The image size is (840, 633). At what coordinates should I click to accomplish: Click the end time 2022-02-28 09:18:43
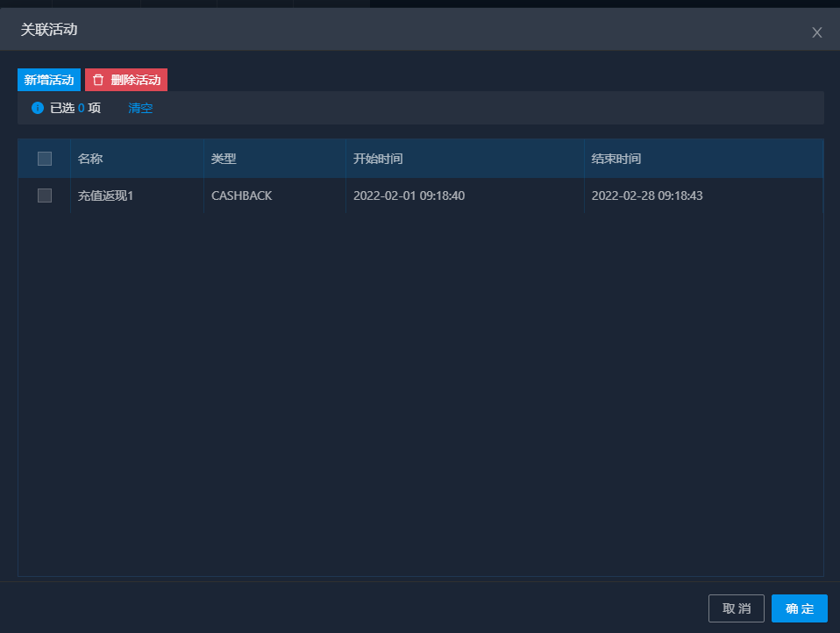click(x=647, y=196)
